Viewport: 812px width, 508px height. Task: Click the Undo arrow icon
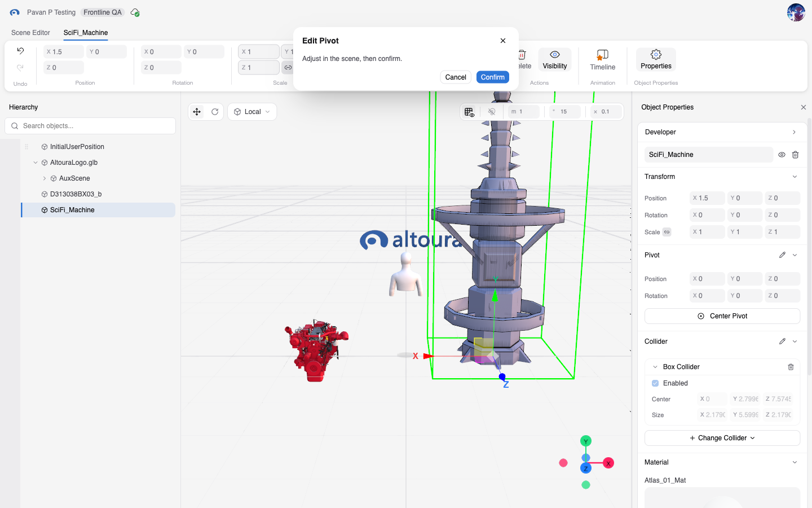pyautogui.click(x=20, y=51)
